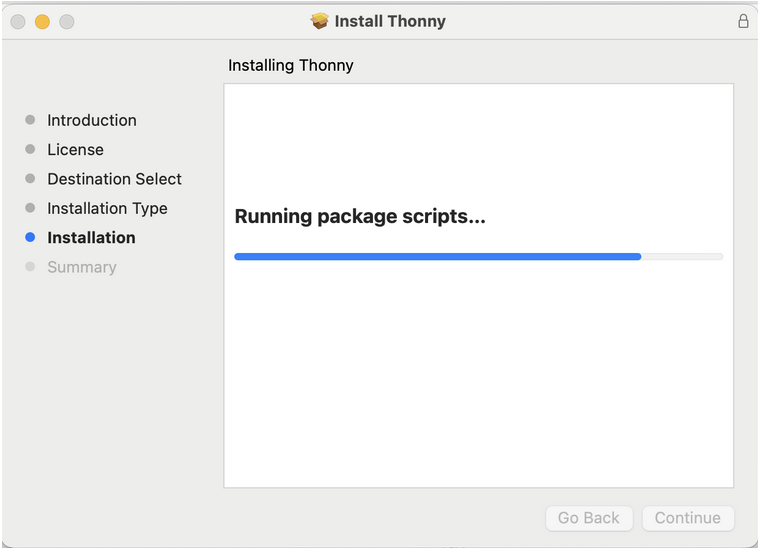Image resolution: width=758 pixels, height=548 pixels.
Task: Minimize the installer with the yellow button
Action: [42, 22]
